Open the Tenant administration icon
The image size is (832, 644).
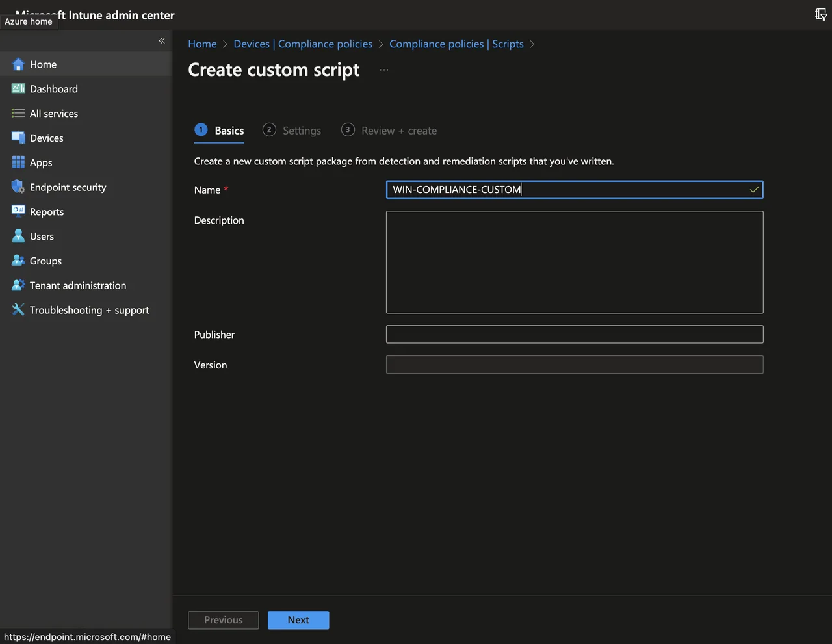18,285
